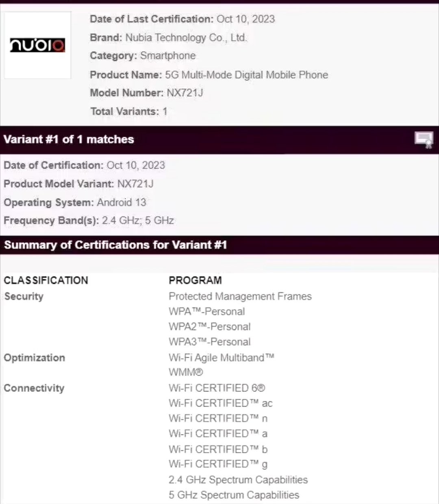439x504 pixels.
Task: Select the Smartphone category label
Action: click(167, 56)
